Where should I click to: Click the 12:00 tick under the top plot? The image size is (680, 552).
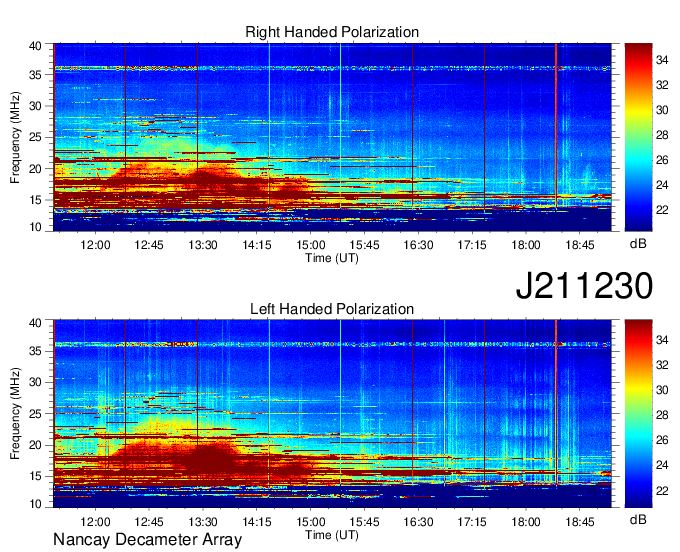pos(95,245)
